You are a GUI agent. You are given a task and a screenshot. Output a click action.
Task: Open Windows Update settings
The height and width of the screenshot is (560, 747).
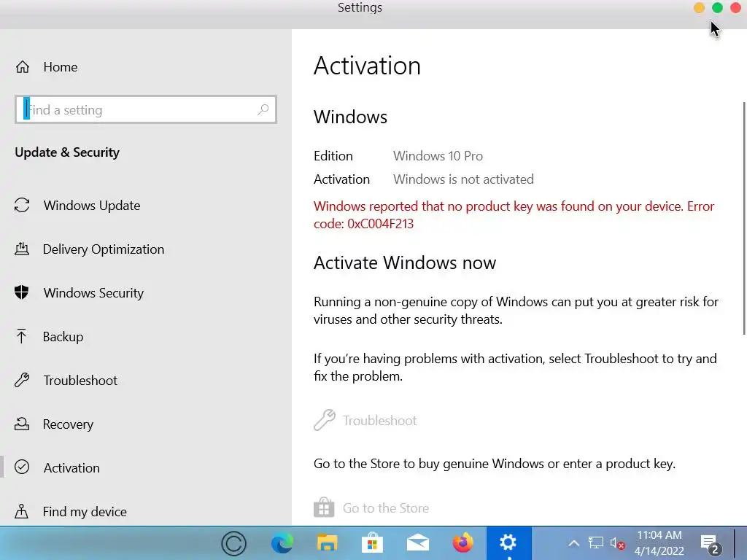[x=146, y=205]
